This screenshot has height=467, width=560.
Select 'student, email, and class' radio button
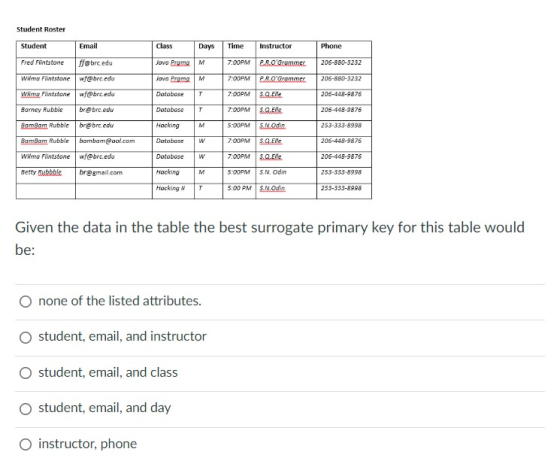25,373
